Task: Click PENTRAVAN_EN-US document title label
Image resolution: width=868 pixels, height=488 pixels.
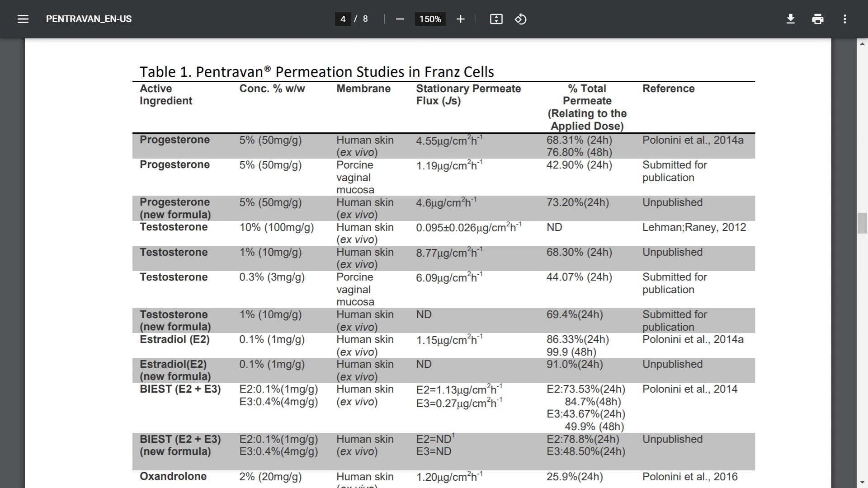Action: coord(89,19)
